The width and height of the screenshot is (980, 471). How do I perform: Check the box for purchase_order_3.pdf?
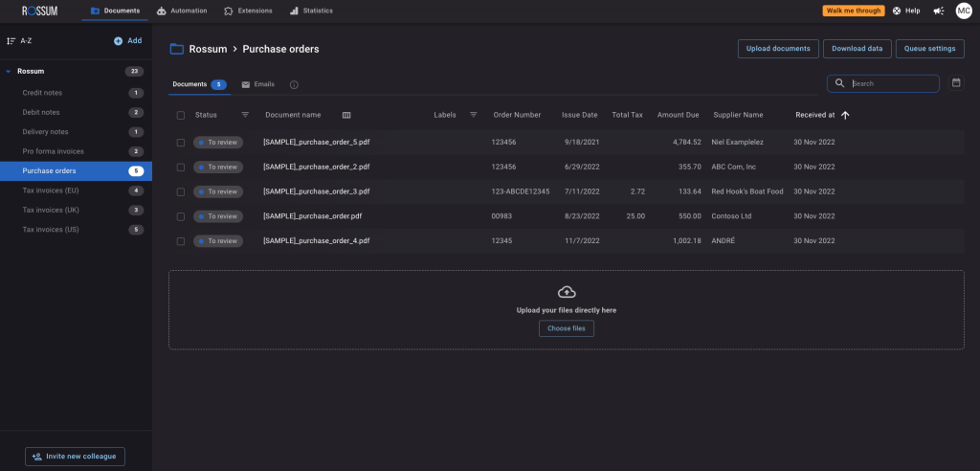181,192
